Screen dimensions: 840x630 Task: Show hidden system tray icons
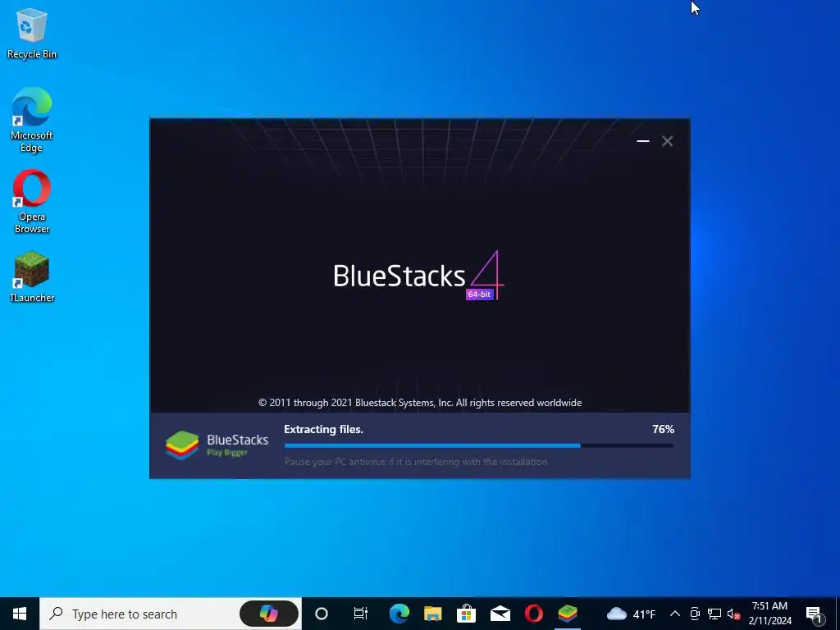[675, 614]
